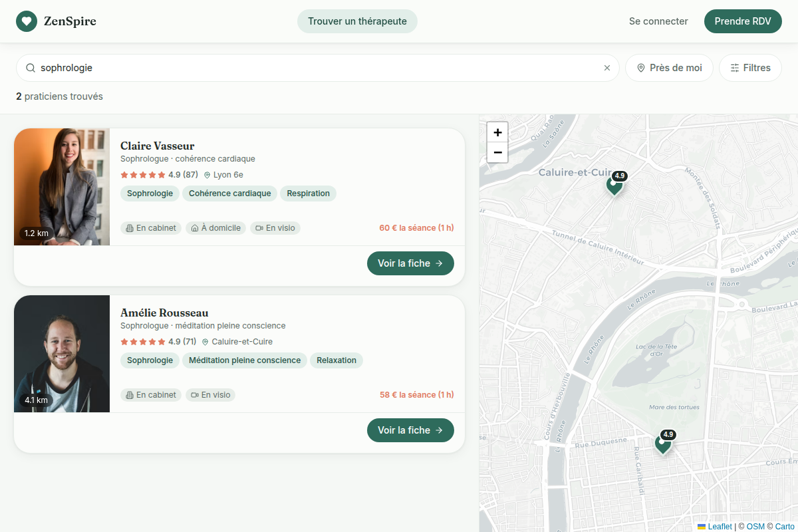Clear the search with the X icon
The width and height of the screenshot is (798, 532).
(x=606, y=68)
